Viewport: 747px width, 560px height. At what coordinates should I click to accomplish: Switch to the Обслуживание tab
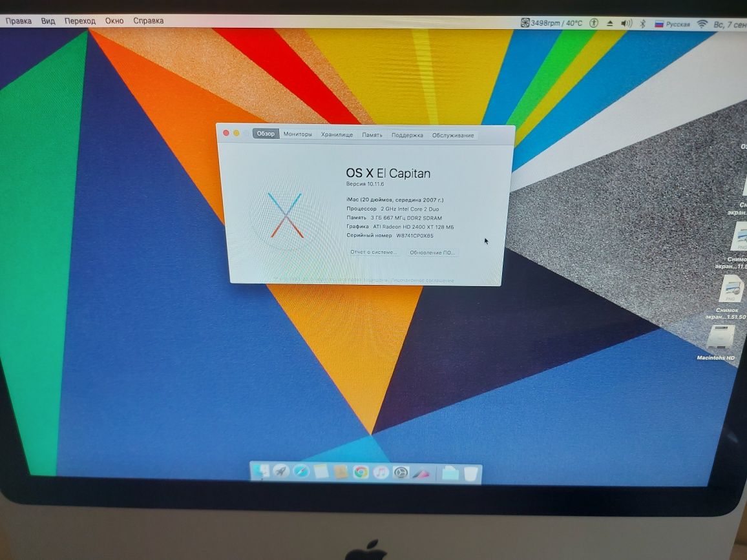(453, 136)
